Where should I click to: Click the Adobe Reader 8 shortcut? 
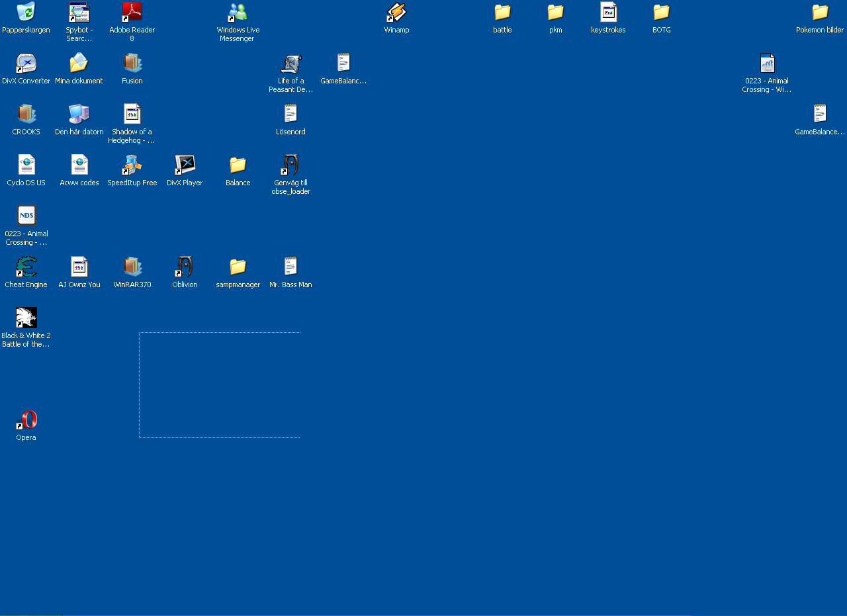pos(132,12)
